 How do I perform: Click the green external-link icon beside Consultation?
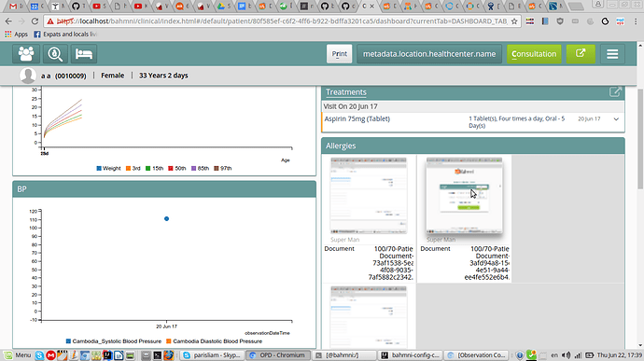click(x=581, y=54)
